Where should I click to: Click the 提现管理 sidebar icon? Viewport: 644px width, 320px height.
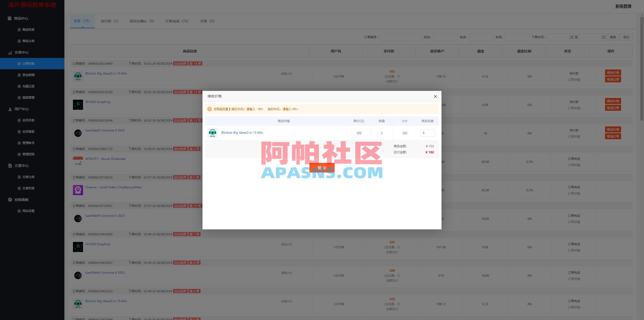[x=19, y=97]
